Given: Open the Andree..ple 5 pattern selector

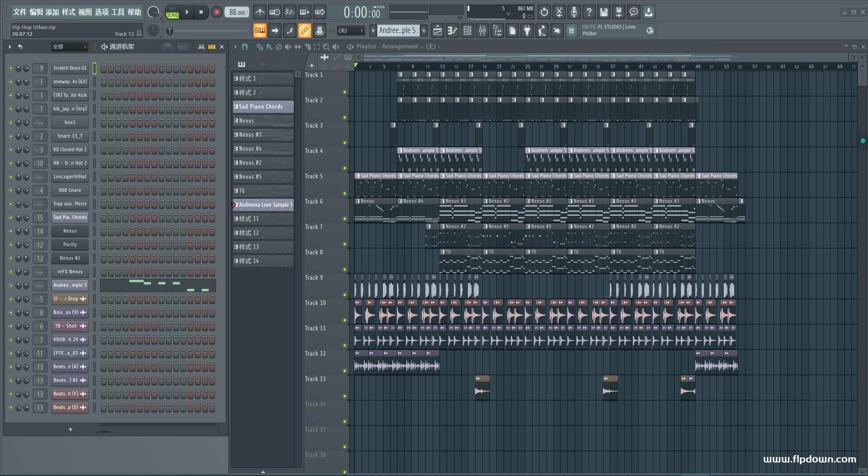Looking at the screenshot, I should [x=398, y=30].
